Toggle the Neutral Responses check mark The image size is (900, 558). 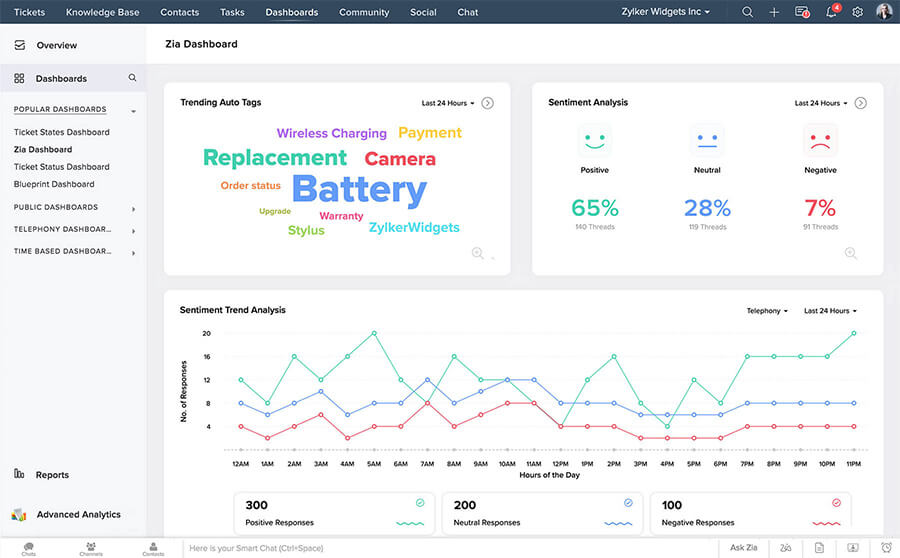pos(628,503)
